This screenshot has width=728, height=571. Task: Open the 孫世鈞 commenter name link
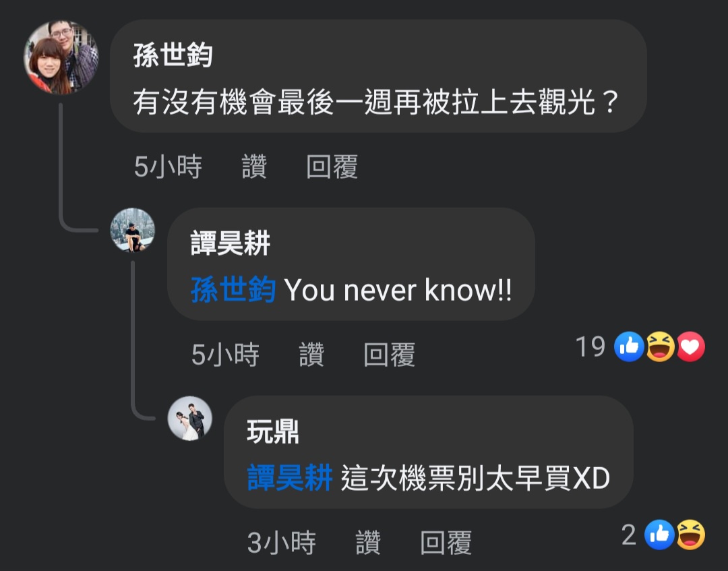tap(173, 55)
